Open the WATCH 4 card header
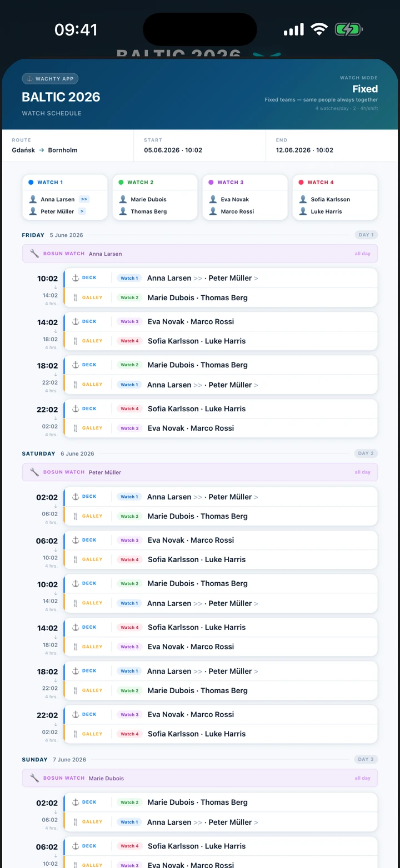Viewport: 400px width, 868px height. click(x=335, y=182)
